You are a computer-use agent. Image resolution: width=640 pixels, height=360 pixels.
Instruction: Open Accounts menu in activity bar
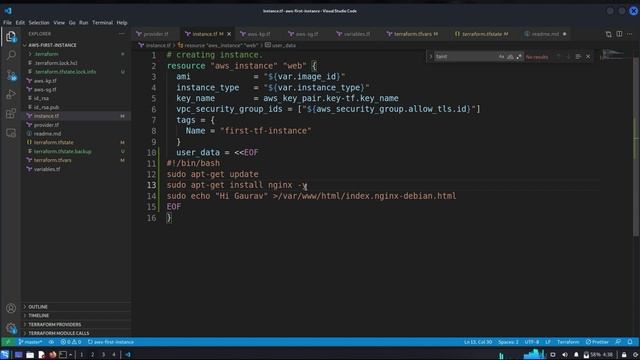[11, 308]
